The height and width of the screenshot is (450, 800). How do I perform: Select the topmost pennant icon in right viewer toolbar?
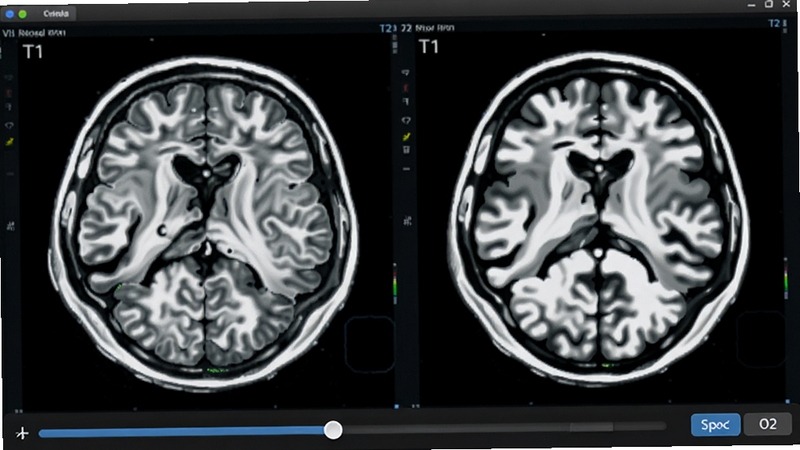(406, 73)
